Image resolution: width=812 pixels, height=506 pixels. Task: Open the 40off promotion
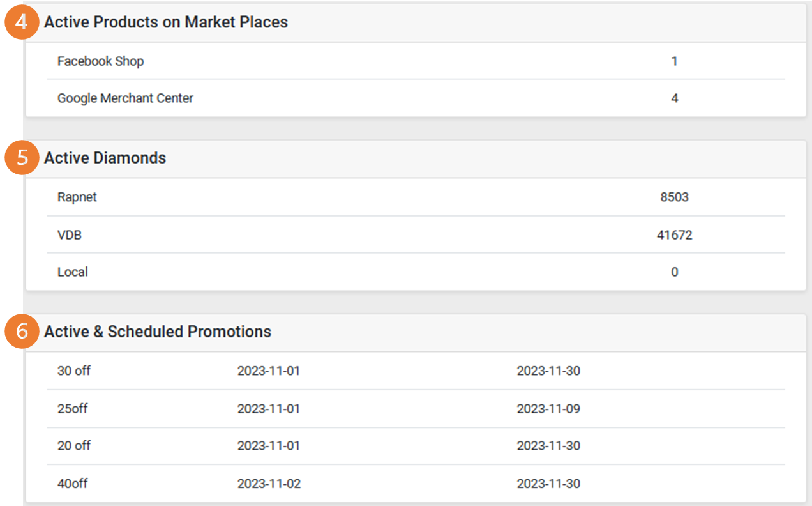pyautogui.click(x=73, y=484)
